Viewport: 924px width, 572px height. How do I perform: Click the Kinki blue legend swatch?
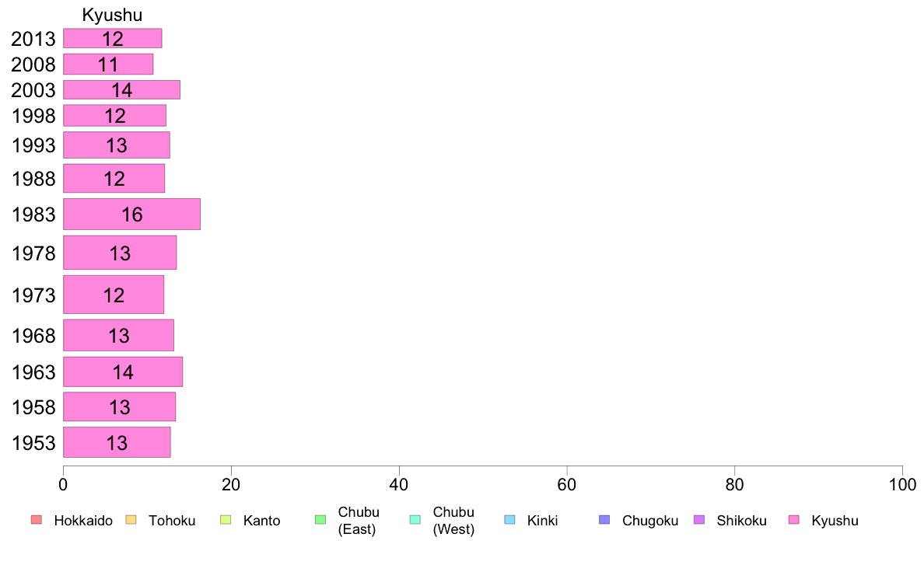point(509,520)
